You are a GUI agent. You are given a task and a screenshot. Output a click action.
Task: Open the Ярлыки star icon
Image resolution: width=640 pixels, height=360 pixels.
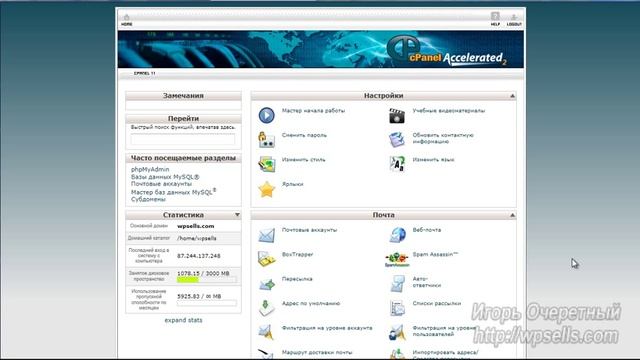click(267, 189)
